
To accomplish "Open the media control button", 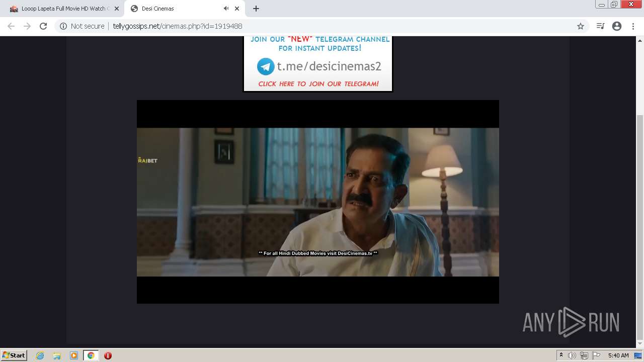I will click(600, 26).
